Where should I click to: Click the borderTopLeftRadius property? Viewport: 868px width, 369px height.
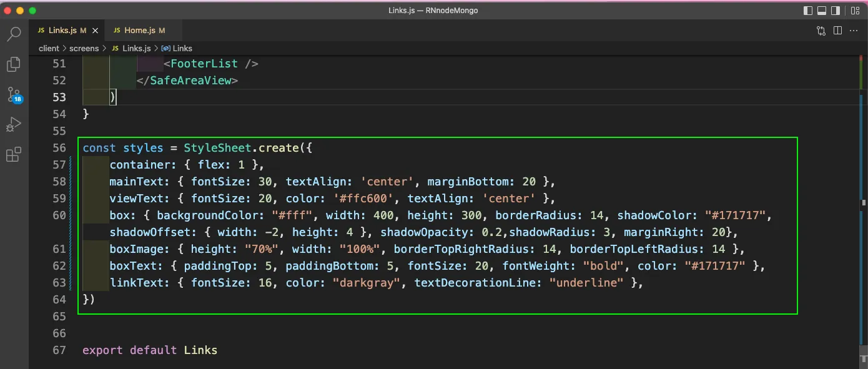(x=637, y=249)
